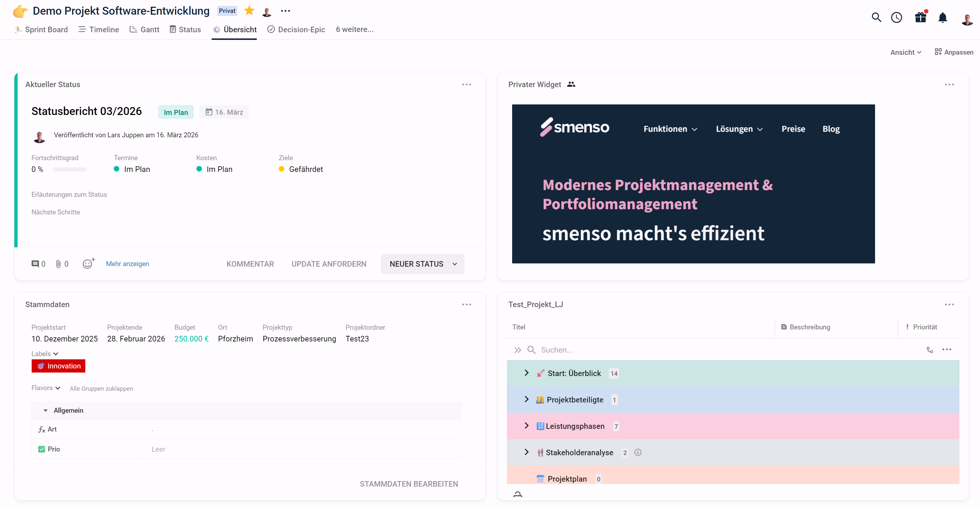Click the Mehr anzeigen link
The height and width of the screenshot is (506, 980).
[128, 264]
